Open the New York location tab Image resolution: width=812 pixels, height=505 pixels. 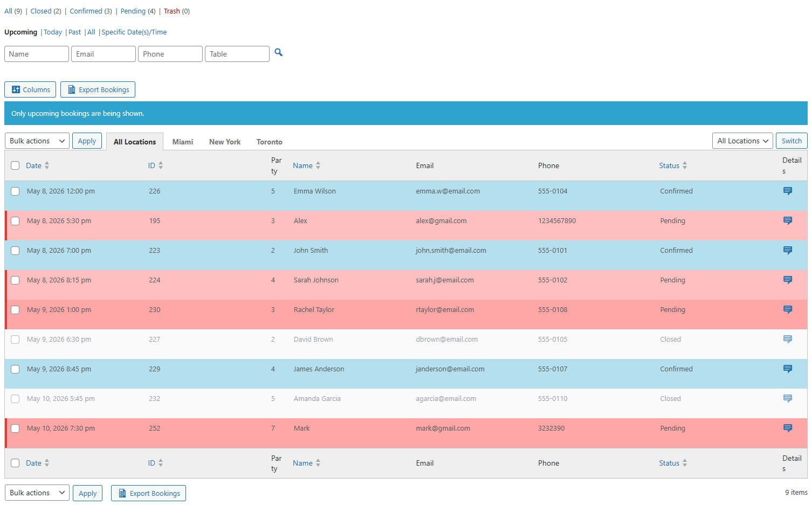(x=225, y=142)
